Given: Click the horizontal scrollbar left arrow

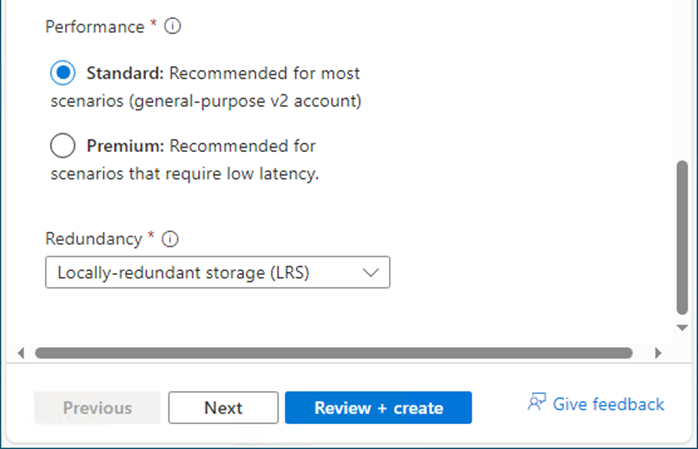Looking at the screenshot, I should 20,353.
